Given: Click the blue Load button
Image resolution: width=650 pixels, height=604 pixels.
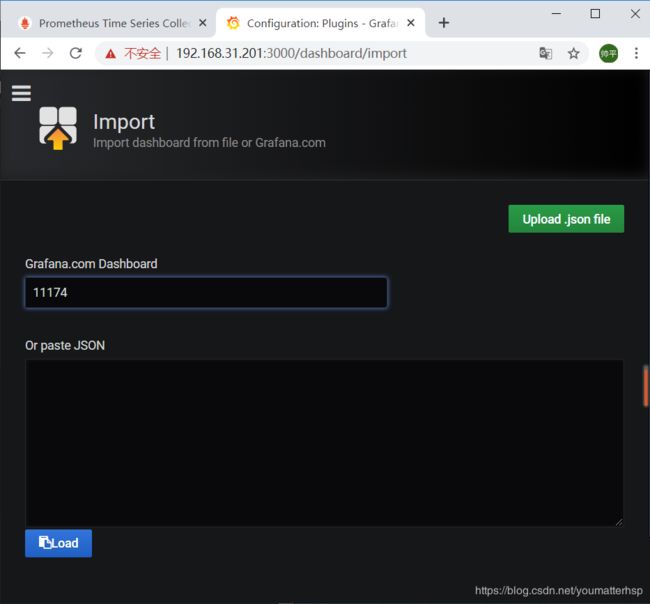Looking at the screenshot, I should pyautogui.click(x=58, y=543).
